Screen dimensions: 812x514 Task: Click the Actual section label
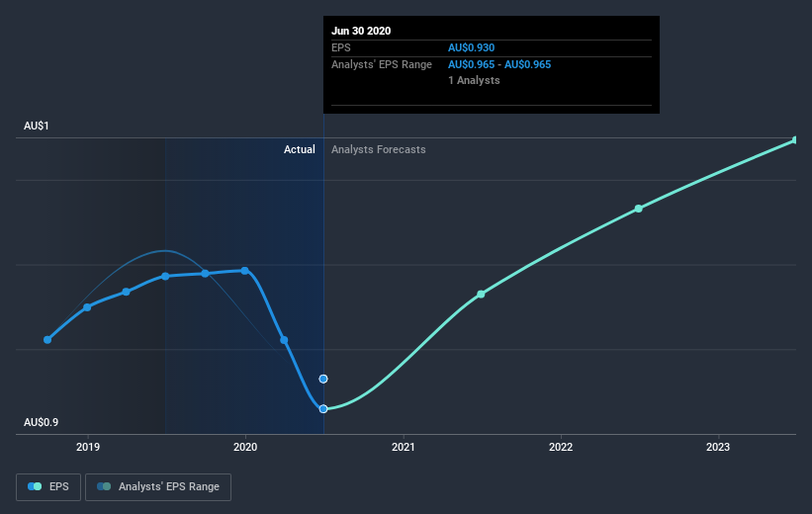(x=300, y=149)
